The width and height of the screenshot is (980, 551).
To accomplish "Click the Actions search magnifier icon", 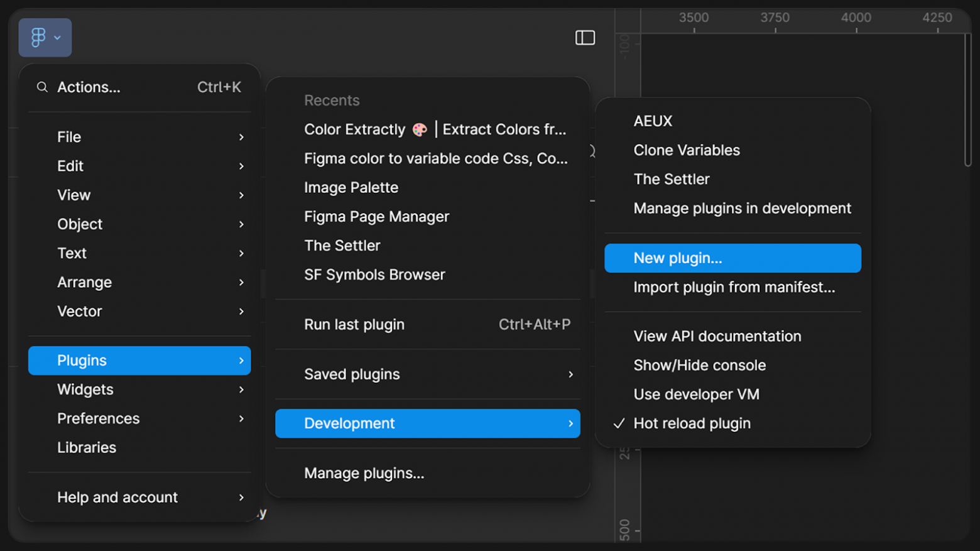I will (42, 87).
